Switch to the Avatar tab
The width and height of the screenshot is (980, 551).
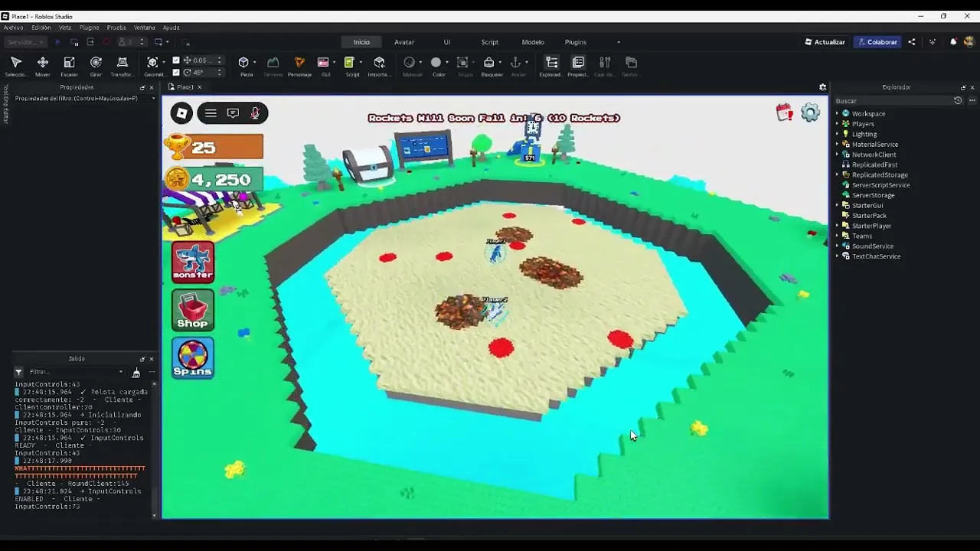coord(404,42)
